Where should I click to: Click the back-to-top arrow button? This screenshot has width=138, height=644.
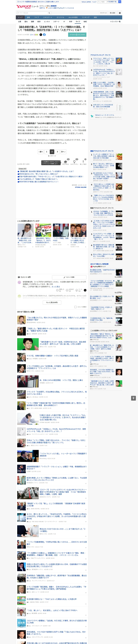[x=133, y=398]
